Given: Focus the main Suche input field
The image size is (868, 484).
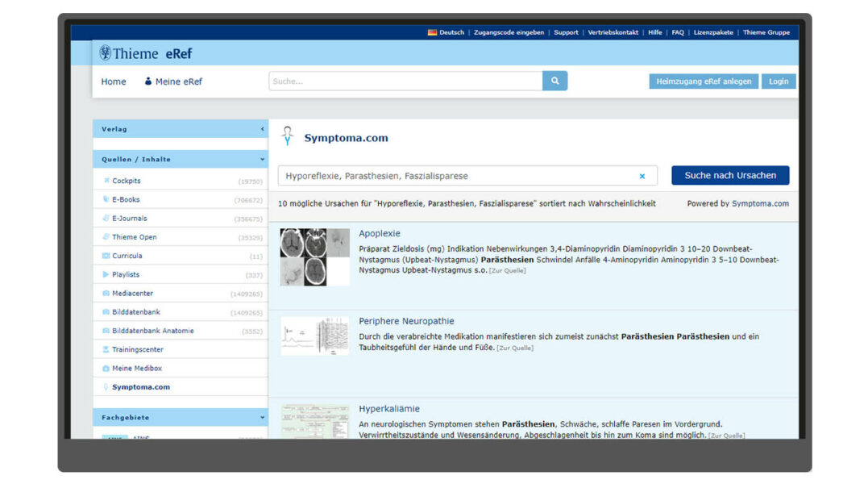Looking at the screenshot, I should point(405,81).
